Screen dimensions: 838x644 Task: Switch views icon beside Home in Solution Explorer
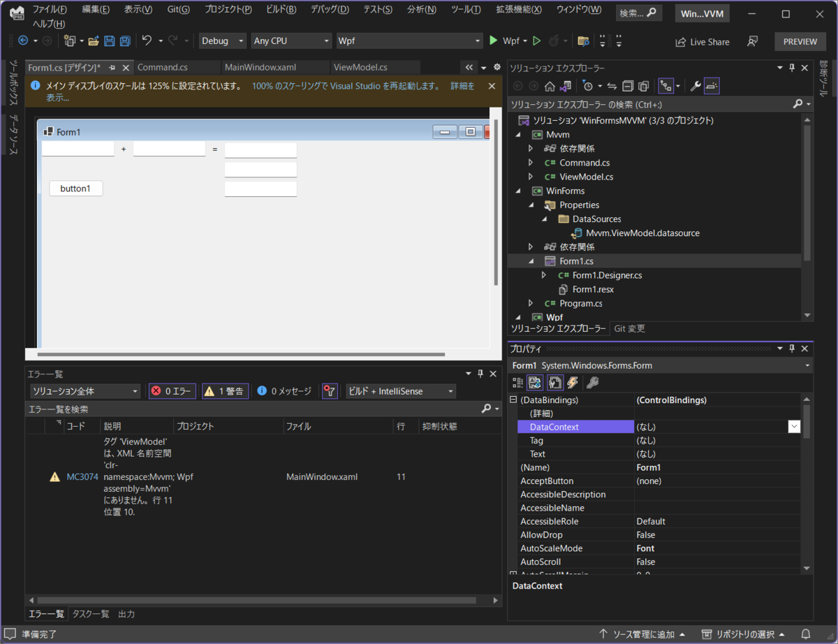coord(566,86)
